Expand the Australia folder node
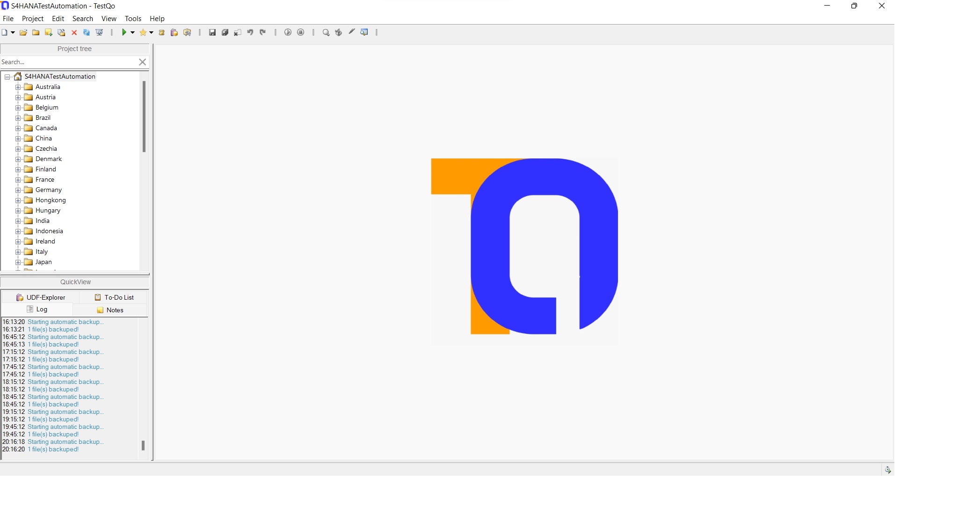Image resolution: width=980 pixels, height=523 pixels. [x=18, y=87]
